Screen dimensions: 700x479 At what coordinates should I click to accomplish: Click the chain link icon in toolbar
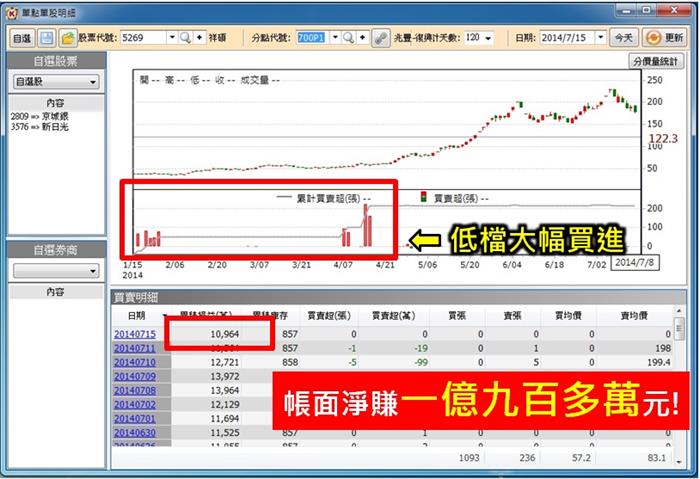(x=381, y=38)
